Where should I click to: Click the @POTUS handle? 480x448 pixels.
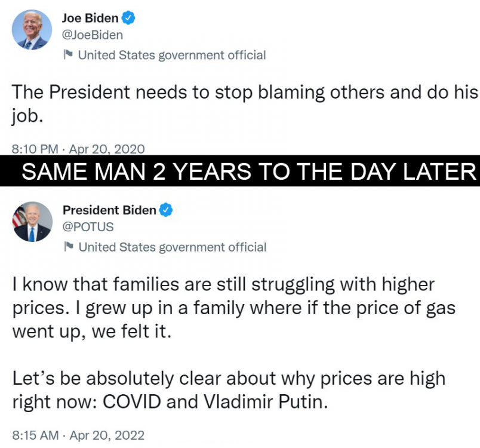pos(88,227)
